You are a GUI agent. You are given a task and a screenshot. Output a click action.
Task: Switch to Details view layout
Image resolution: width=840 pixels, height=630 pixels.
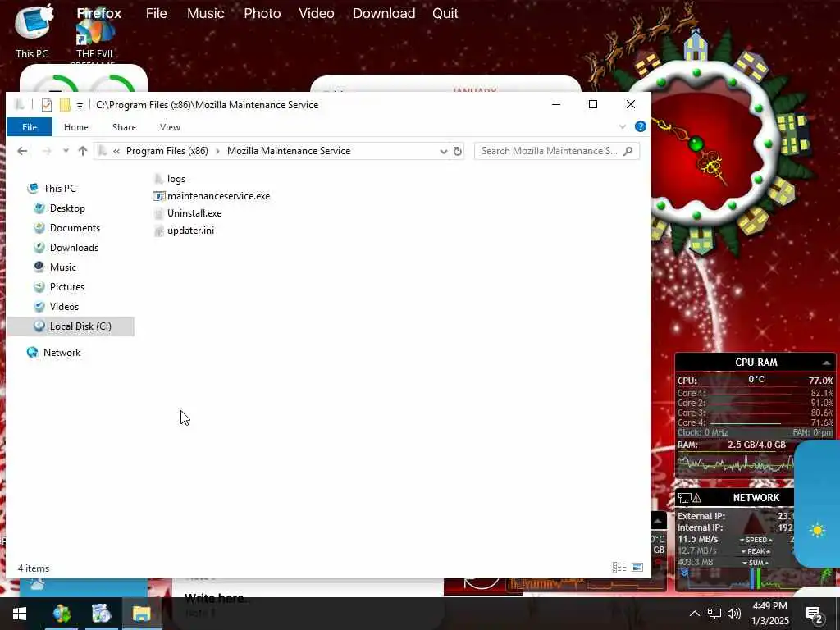pyautogui.click(x=619, y=568)
